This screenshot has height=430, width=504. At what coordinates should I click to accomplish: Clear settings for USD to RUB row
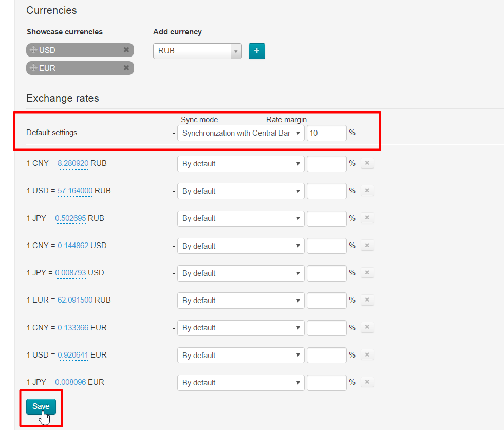coord(367,191)
